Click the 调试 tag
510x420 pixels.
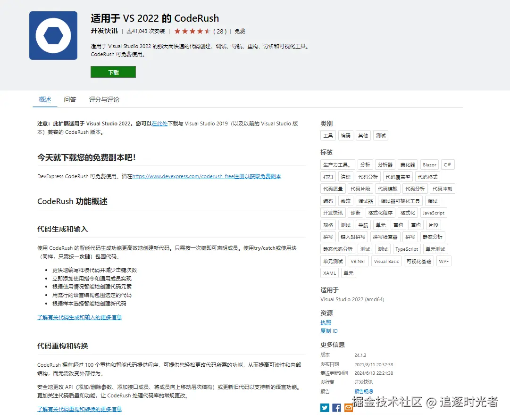pyautogui.click(x=433, y=201)
